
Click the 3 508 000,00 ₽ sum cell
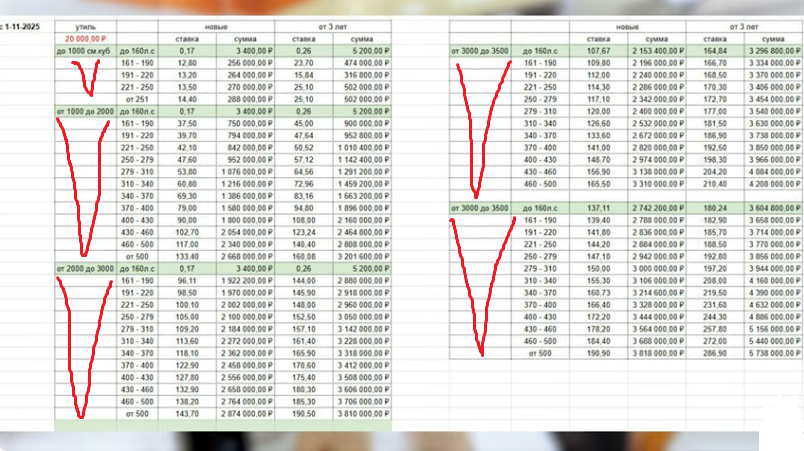click(x=362, y=378)
